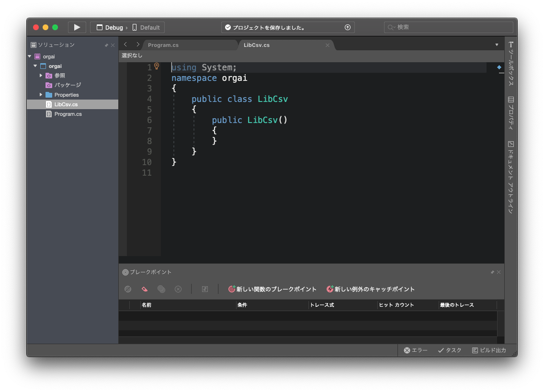The image size is (544, 392).
Task: Open the Default target device selector
Action: [146, 27]
